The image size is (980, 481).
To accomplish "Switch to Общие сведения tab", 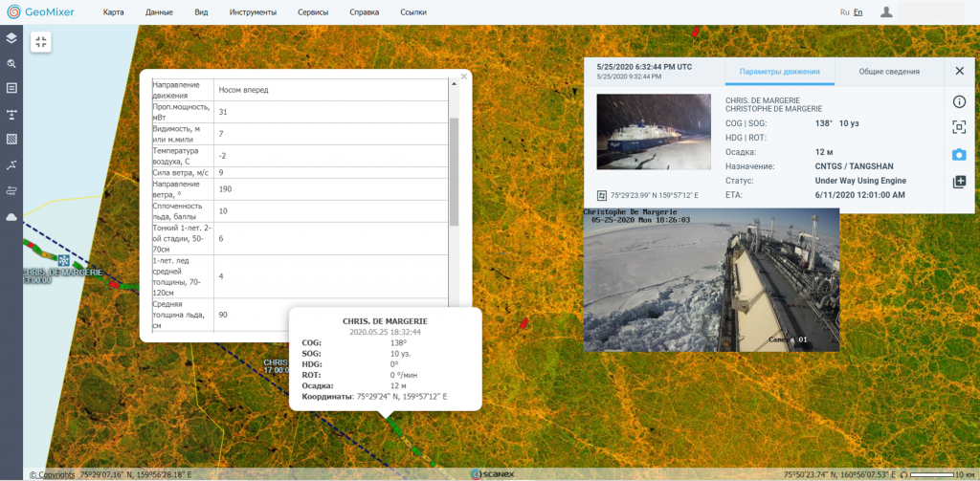I will (889, 71).
